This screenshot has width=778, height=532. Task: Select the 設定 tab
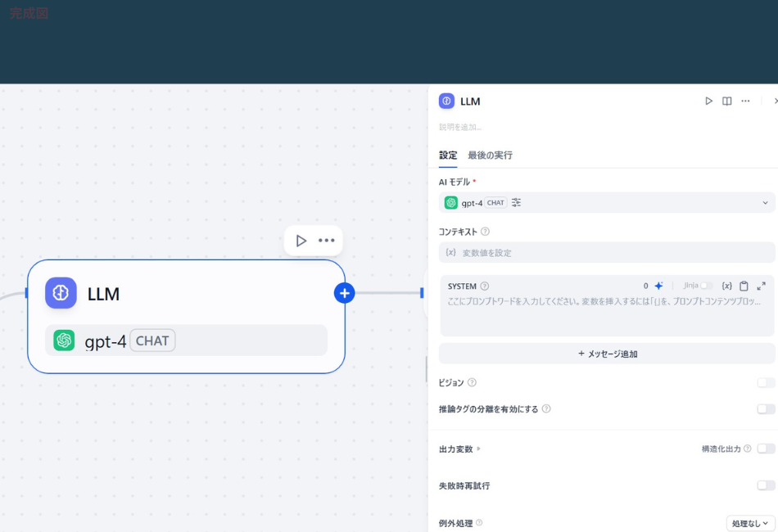tap(448, 155)
